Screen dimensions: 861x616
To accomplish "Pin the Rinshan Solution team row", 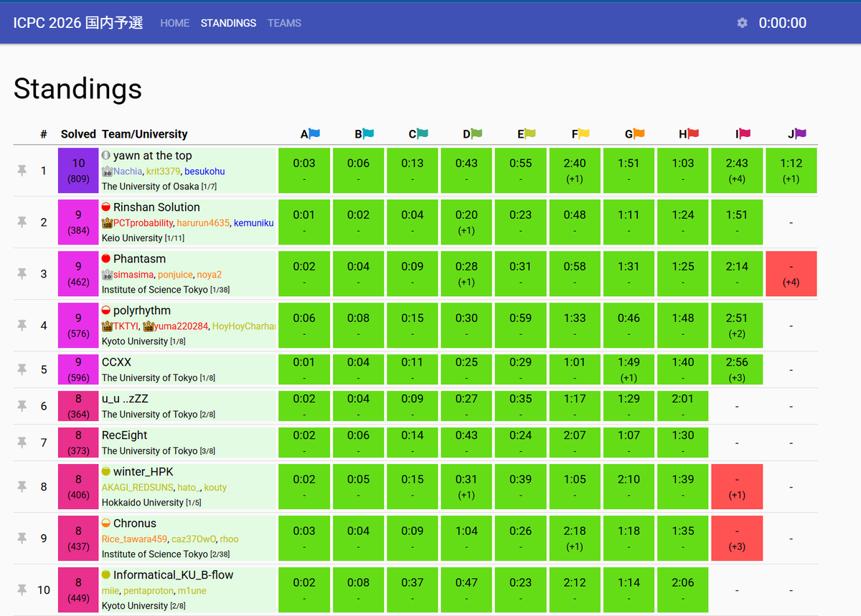I will [x=22, y=222].
